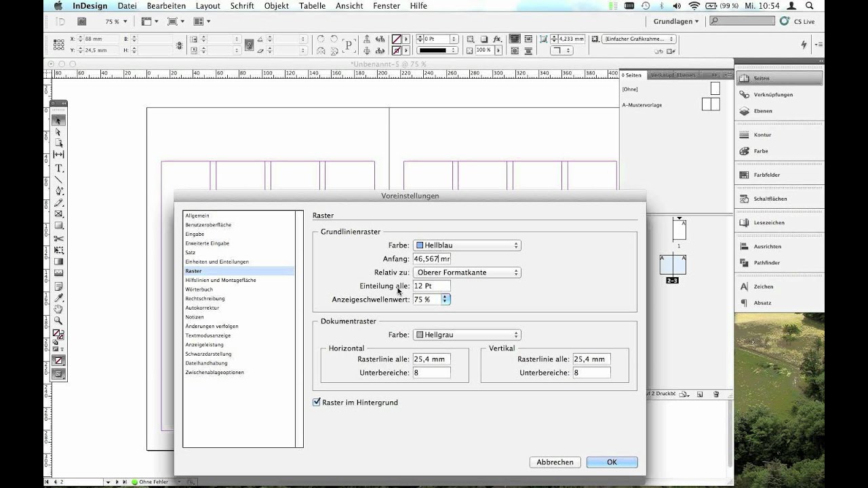This screenshot has width=868, height=488.
Task: Open the Grundlagen workspace dropdown
Action: [x=676, y=22]
